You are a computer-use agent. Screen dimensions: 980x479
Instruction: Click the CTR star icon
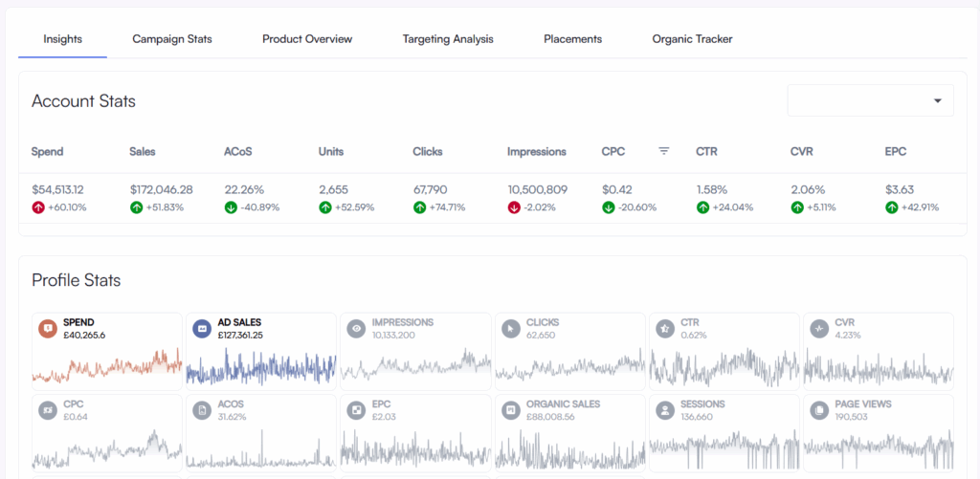(x=664, y=329)
